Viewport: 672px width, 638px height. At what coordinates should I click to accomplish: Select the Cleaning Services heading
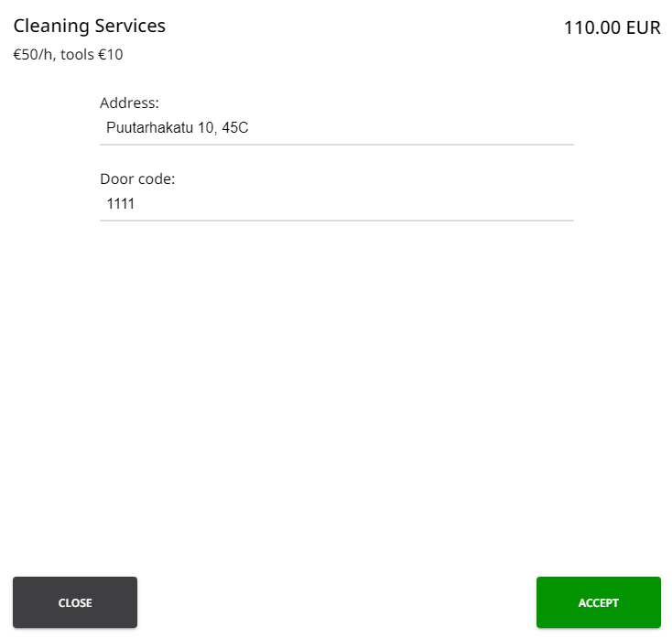tap(90, 26)
